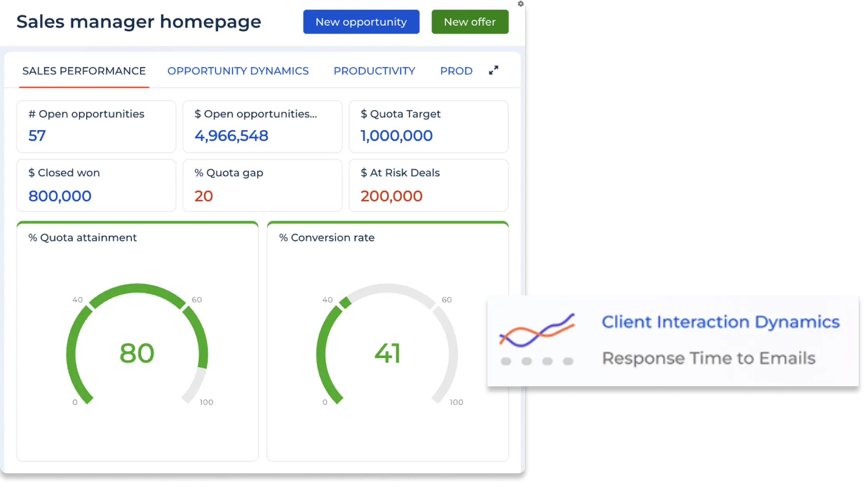The width and height of the screenshot is (868, 495).
Task: Select the $ Quota Target card
Action: coord(429,126)
